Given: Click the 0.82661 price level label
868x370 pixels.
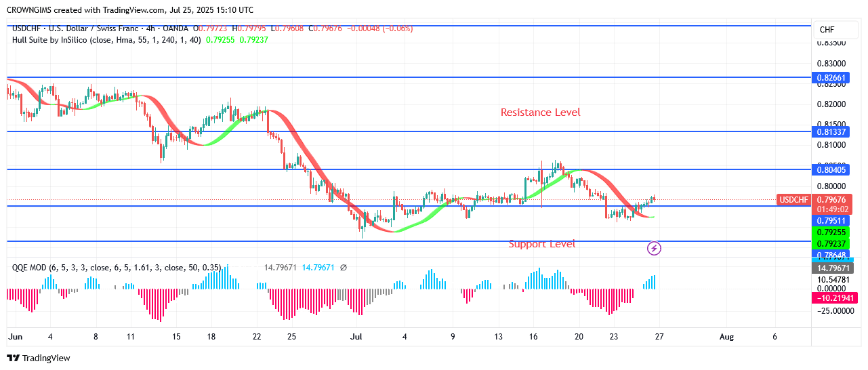Looking at the screenshot, I should click(830, 78).
